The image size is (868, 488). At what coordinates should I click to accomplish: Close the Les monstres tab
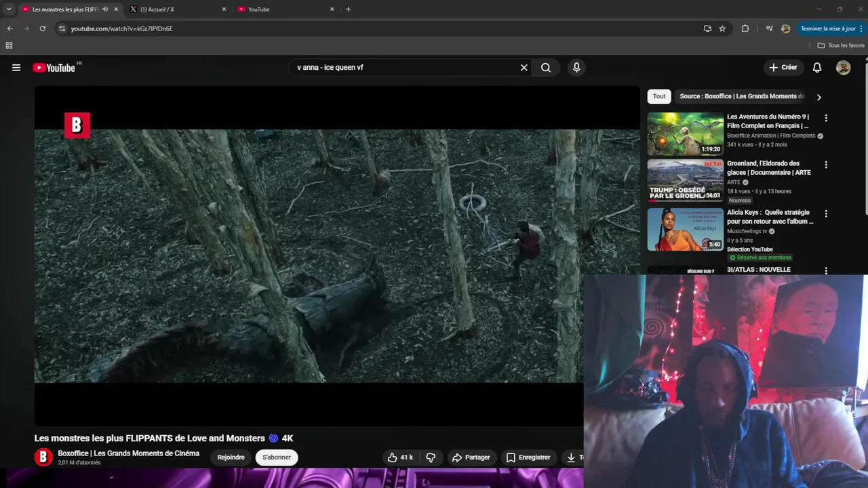pos(116,9)
